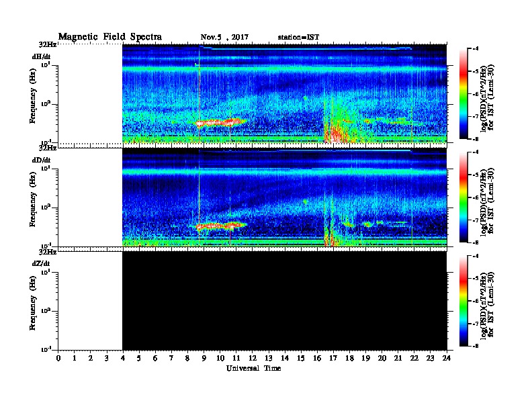Image resolution: width=532 pixels, height=411 pixels.
Task: Click the "32Hz" label above the dH/dt panel
Action: (47, 44)
